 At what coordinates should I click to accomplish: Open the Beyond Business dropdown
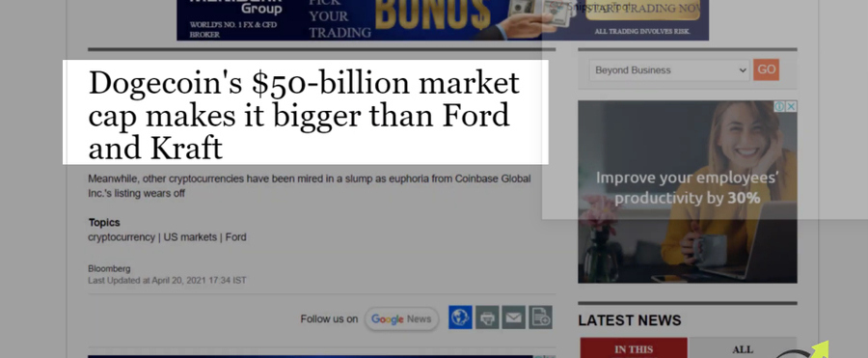(x=669, y=70)
